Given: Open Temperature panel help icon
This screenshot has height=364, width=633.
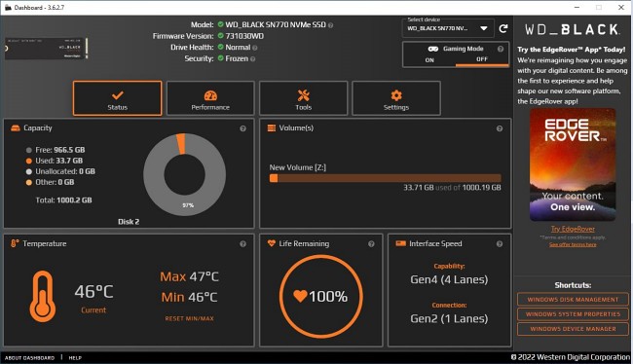Looking at the screenshot, I should coord(242,244).
